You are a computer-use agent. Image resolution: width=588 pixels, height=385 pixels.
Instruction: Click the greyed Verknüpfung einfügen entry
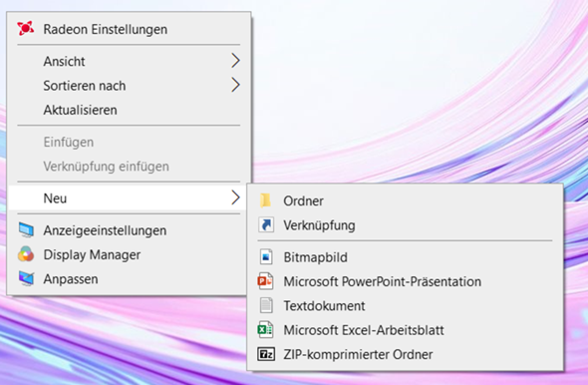(x=129, y=166)
